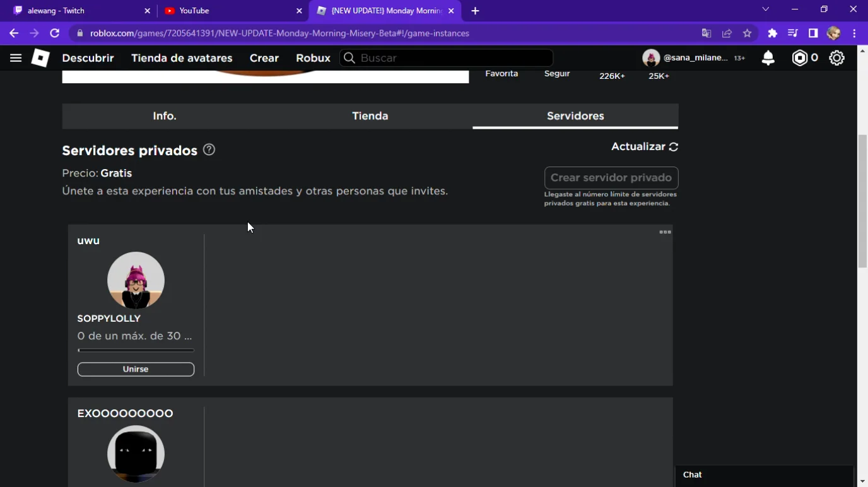The width and height of the screenshot is (868, 487).
Task: Open the Robux balance icon
Action: click(x=800, y=58)
